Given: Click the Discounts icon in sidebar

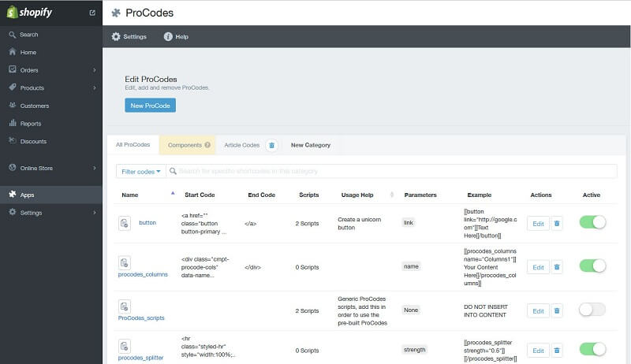Looking at the screenshot, I should pos(13,140).
